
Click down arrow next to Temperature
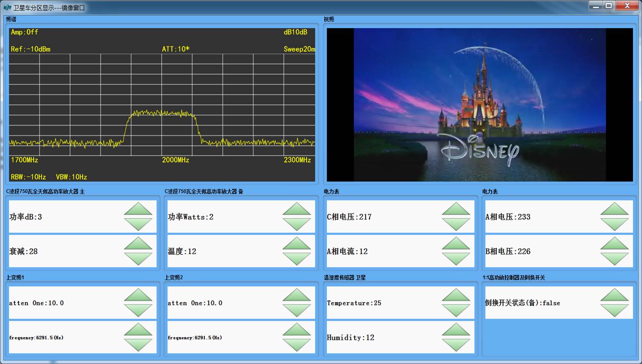tap(456, 310)
